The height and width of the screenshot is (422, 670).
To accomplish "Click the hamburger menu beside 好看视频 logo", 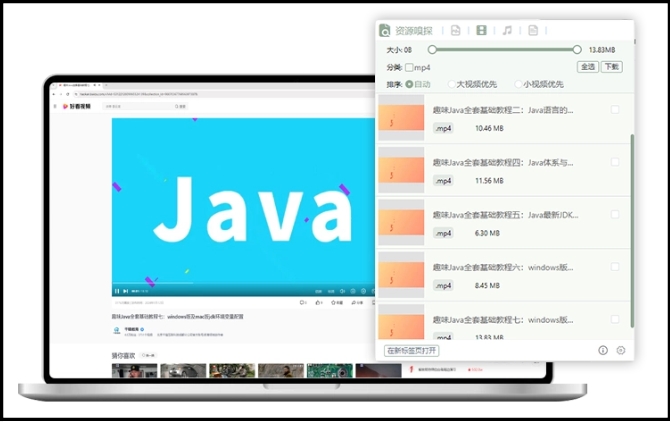I will tap(55, 106).
